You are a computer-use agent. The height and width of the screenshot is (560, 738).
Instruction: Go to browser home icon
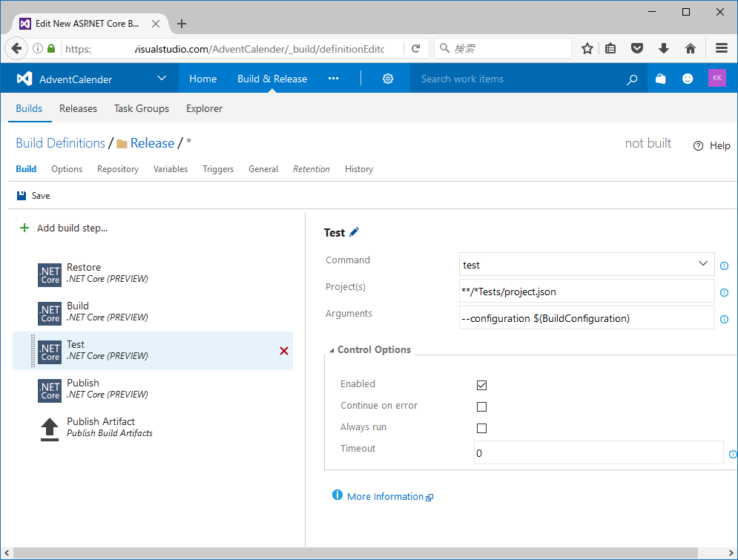click(x=691, y=48)
